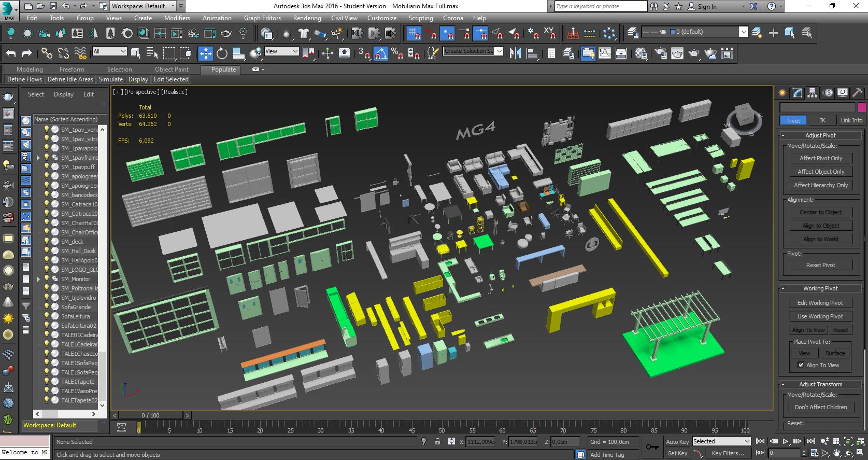Open the Rendering menu
Viewport: 868px width, 460px height.
point(307,18)
